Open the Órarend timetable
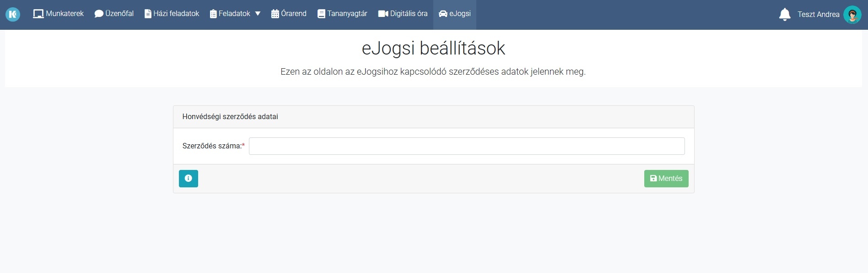The image size is (868, 273). [x=289, y=14]
